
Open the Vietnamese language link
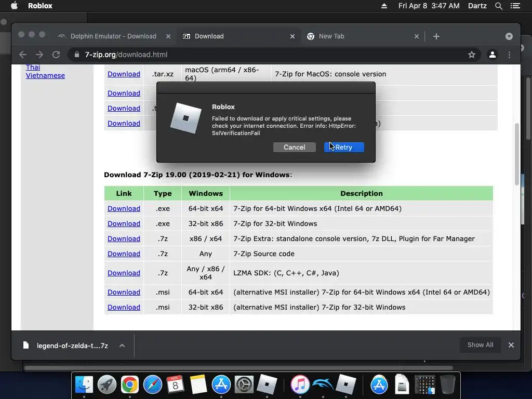(45, 76)
